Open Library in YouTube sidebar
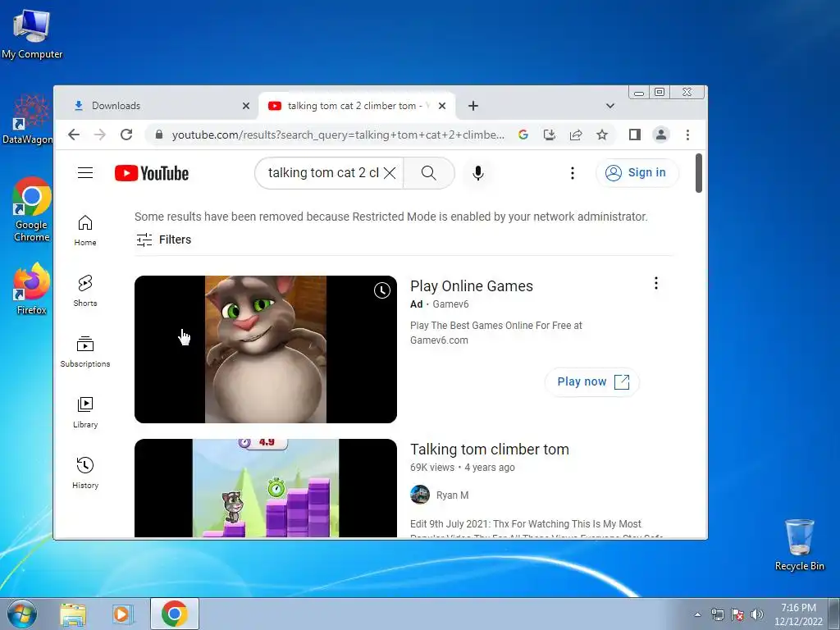Screen dimensions: 840x630 pyautogui.click(x=85, y=413)
